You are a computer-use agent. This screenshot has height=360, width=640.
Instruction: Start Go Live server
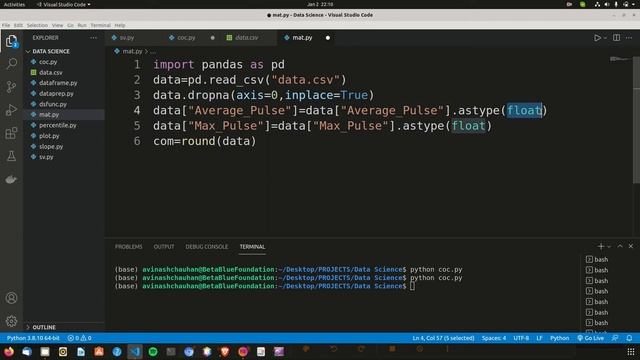click(591, 338)
